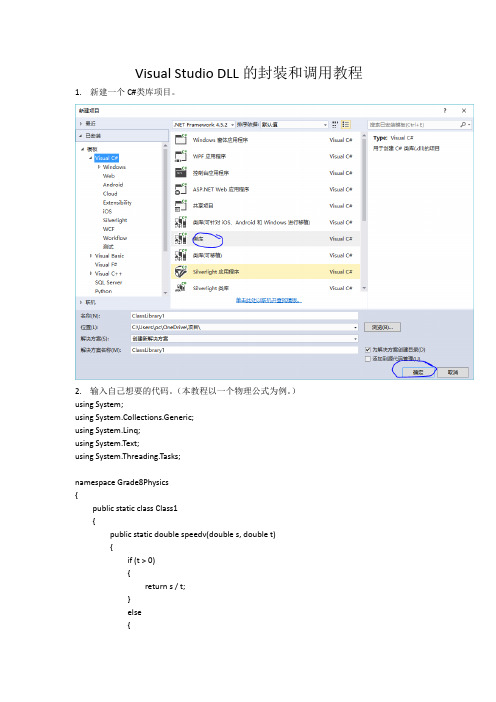
Task: Click the Browse button beside location
Action: (382, 327)
